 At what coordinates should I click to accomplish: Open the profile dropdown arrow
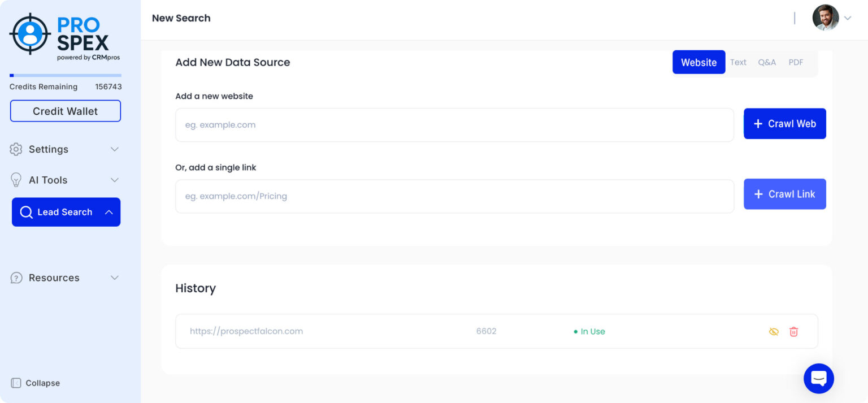tap(848, 18)
